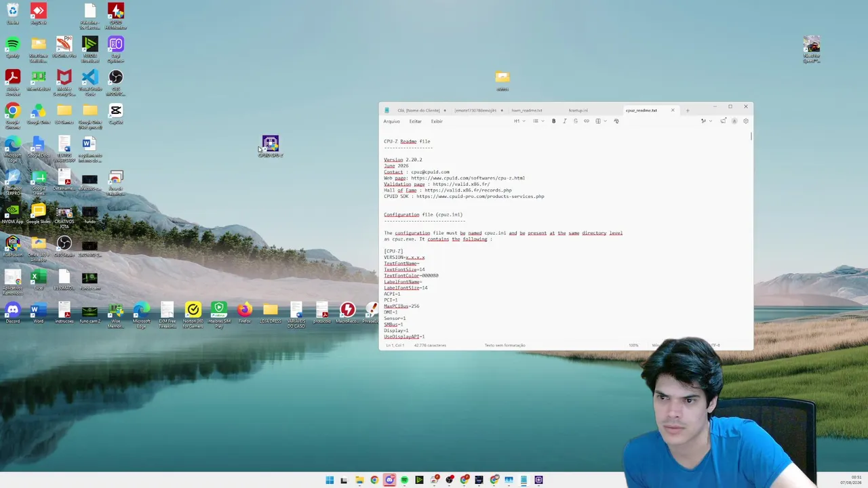Viewport: 868px width, 488px height.
Task: Clear formatting with the toolbar icon
Action: [x=616, y=121]
